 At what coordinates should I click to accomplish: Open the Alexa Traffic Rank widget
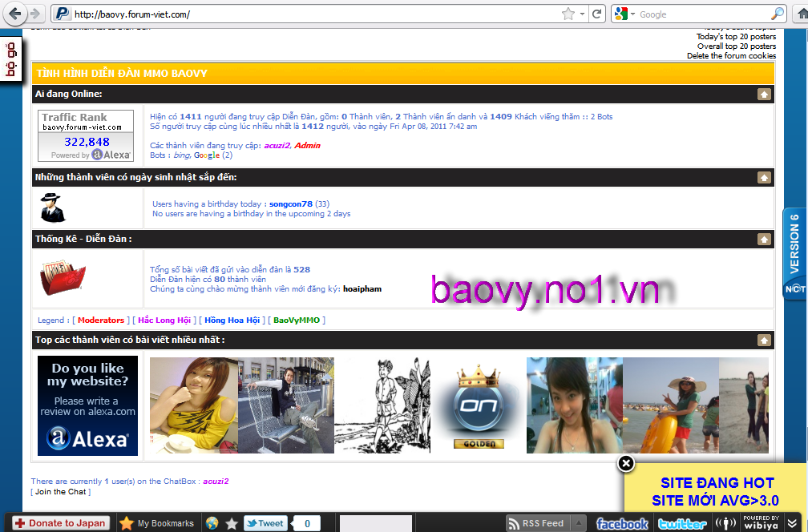click(86, 135)
